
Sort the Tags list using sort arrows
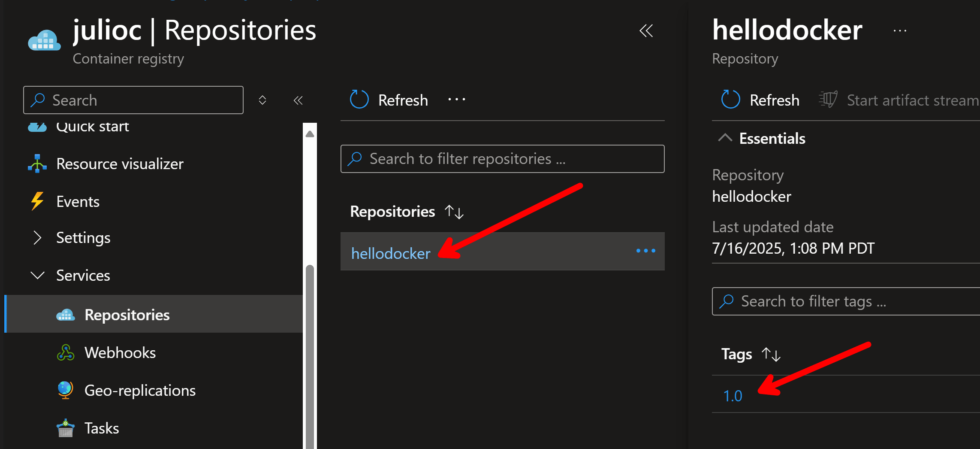[771, 354]
